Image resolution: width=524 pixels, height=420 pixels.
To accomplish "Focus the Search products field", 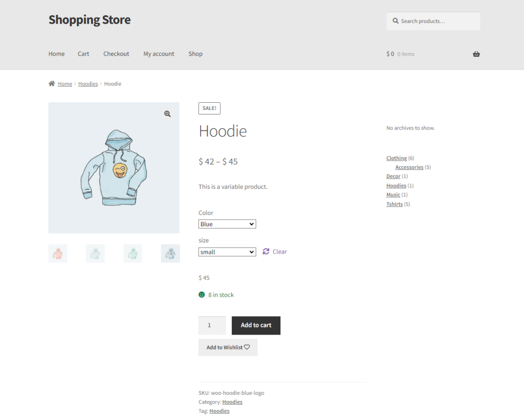I will 433,21.
